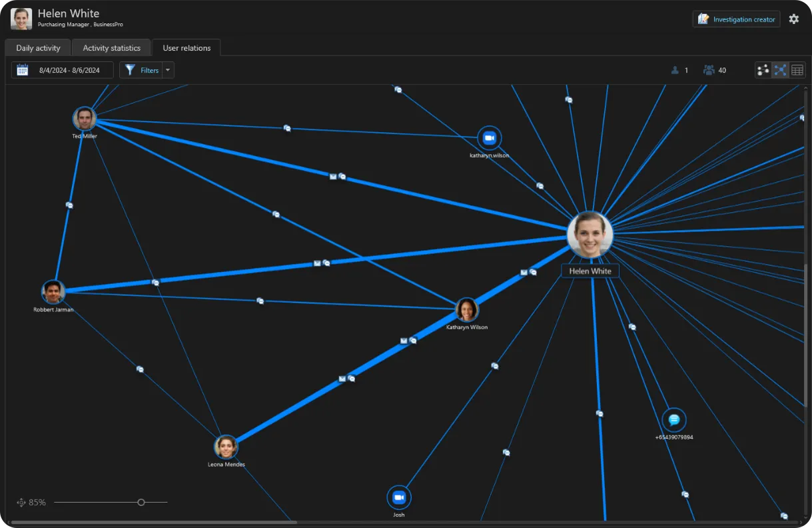
Task: Click the user group count icon
Action: (709, 70)
